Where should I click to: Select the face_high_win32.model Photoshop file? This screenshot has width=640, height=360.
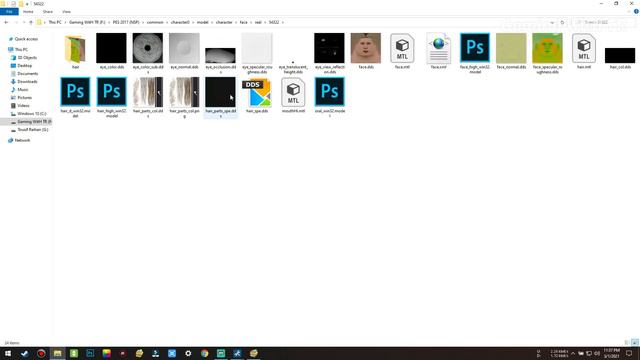point(475,53)
